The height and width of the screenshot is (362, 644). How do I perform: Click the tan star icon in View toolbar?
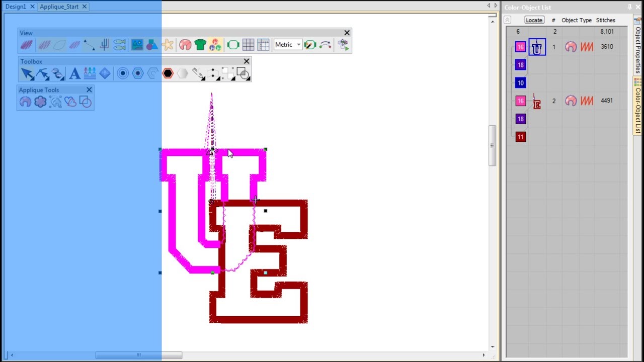tap(168, 45)
